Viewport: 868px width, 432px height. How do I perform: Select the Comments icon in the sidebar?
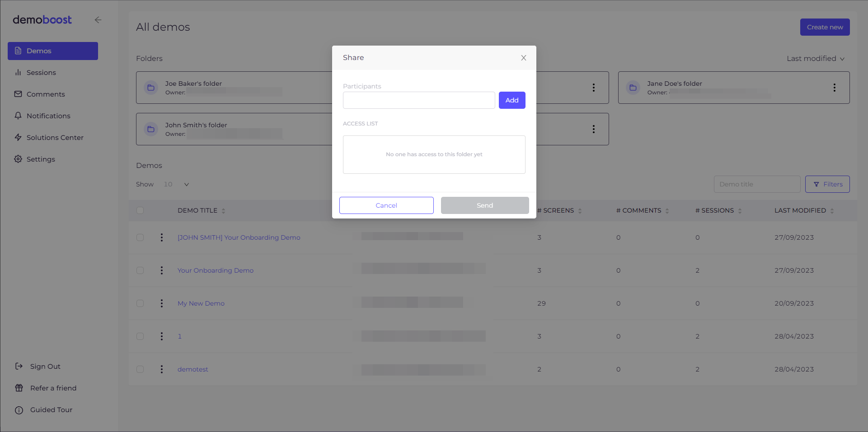(18, 94)
